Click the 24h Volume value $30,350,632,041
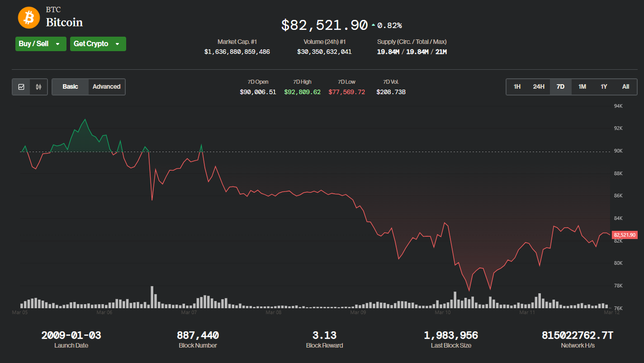Viewport: 644px width, 363px height. (324, 52)
